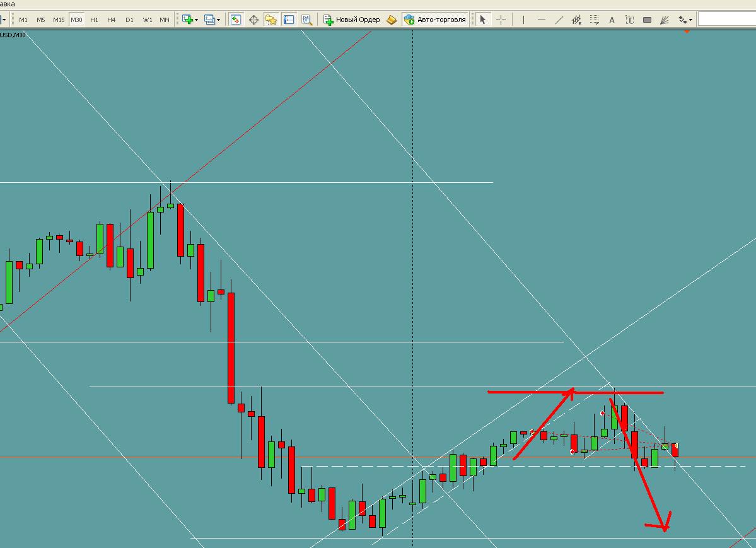
Task: Toggle the Data Window crosshair-circle icon
Action: pos(253,20)
